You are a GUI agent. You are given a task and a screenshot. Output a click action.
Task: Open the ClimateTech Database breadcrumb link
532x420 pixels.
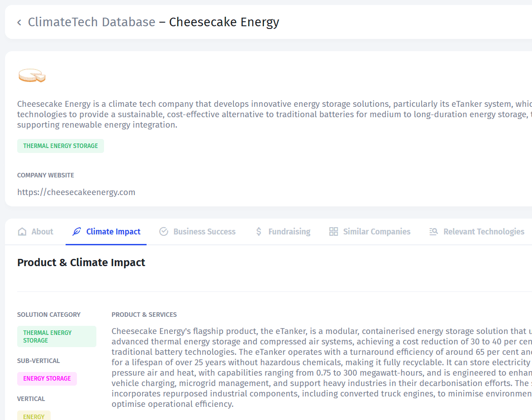pos(91,22)
